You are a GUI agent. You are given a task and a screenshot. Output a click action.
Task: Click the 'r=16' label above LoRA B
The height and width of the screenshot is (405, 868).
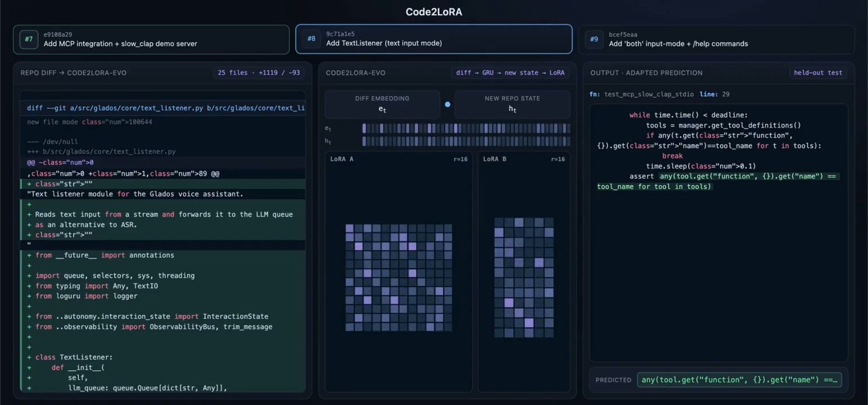(558, 159)
